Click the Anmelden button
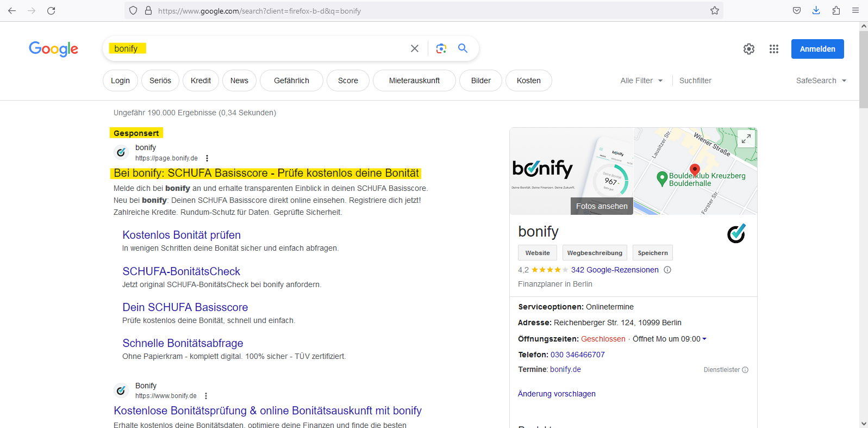The height and width of the screenshot is (428, 868). (817, 49)
